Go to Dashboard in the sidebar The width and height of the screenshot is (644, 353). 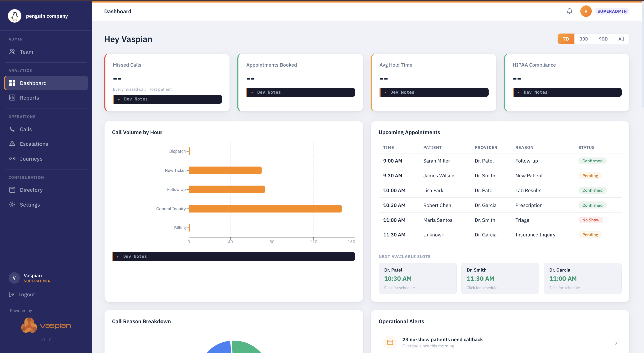point(46,83)
